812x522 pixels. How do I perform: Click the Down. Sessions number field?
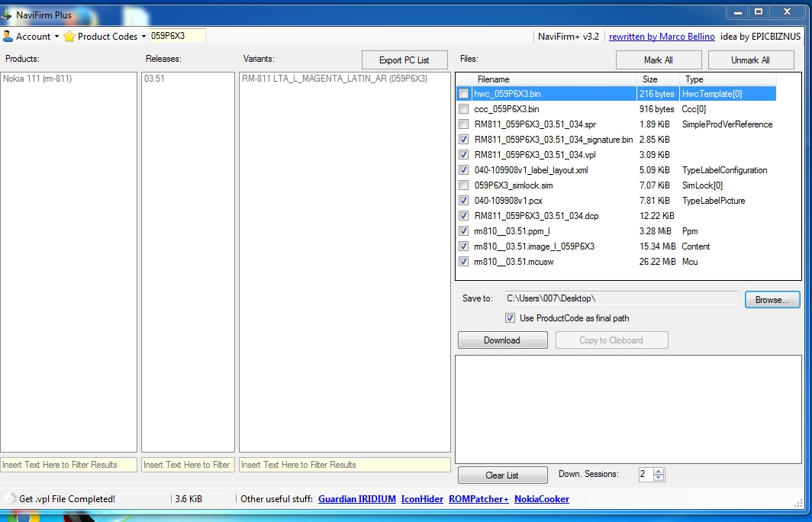pyautogui.click(x=646, y=475)
